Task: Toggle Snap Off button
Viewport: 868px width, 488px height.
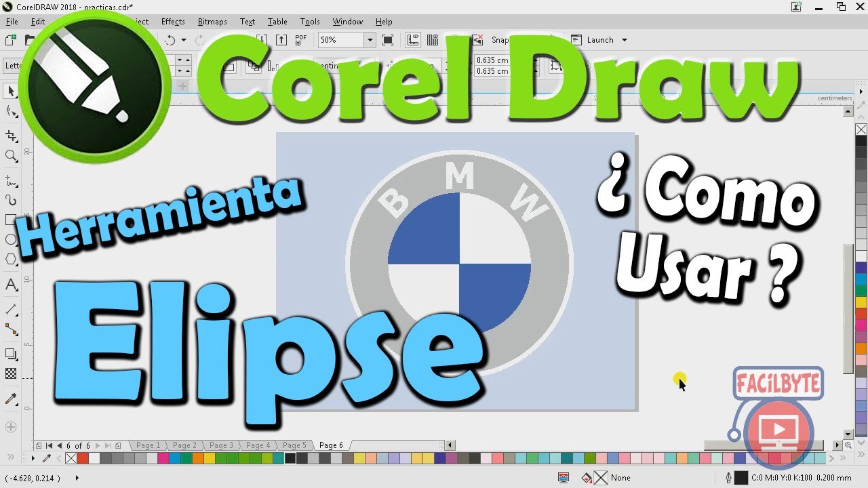Action: pos(477,40)
